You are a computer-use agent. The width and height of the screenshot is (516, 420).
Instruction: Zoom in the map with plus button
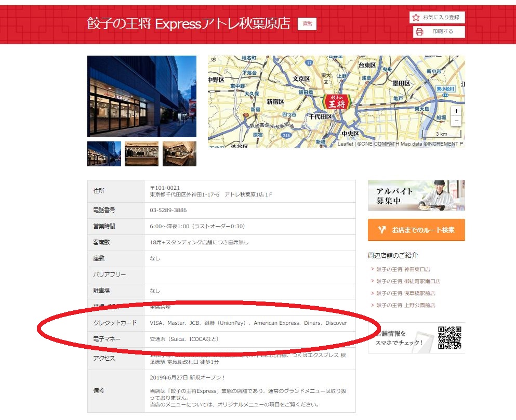(456, 111)
